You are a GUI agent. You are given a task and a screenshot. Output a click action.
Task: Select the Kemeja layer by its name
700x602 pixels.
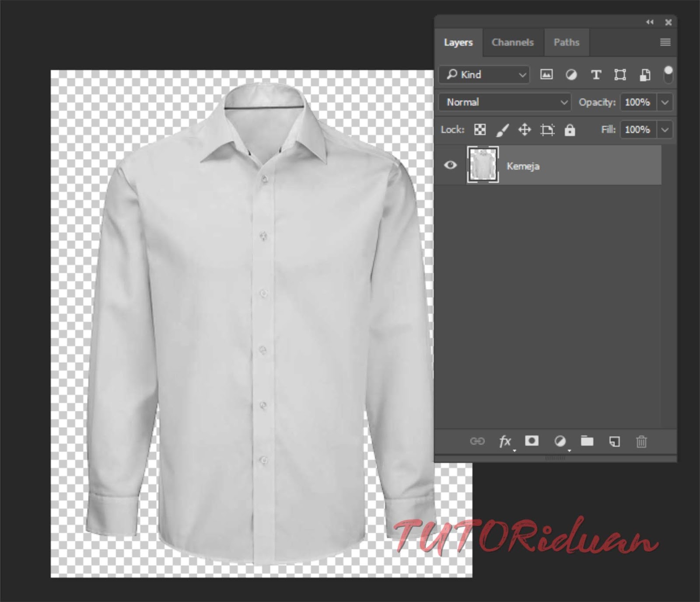pos(523,166)
